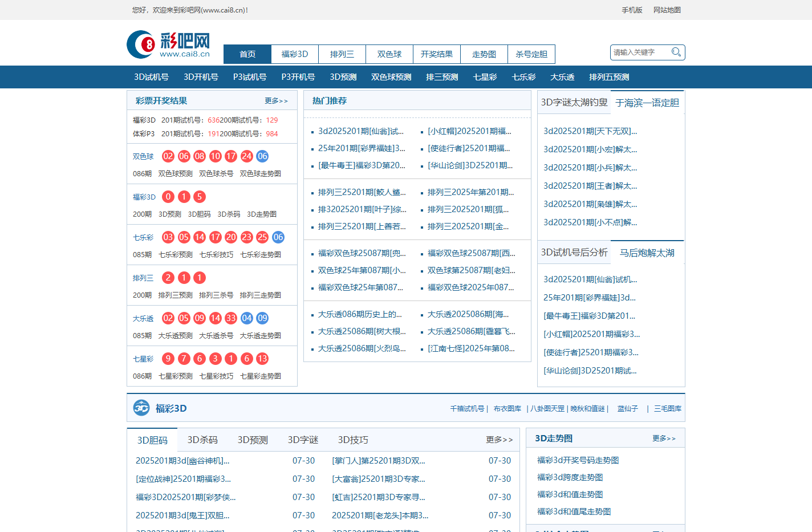Switch to 3D技巧 tab
This screenshot has height=532, width=812.
(353, 440)
